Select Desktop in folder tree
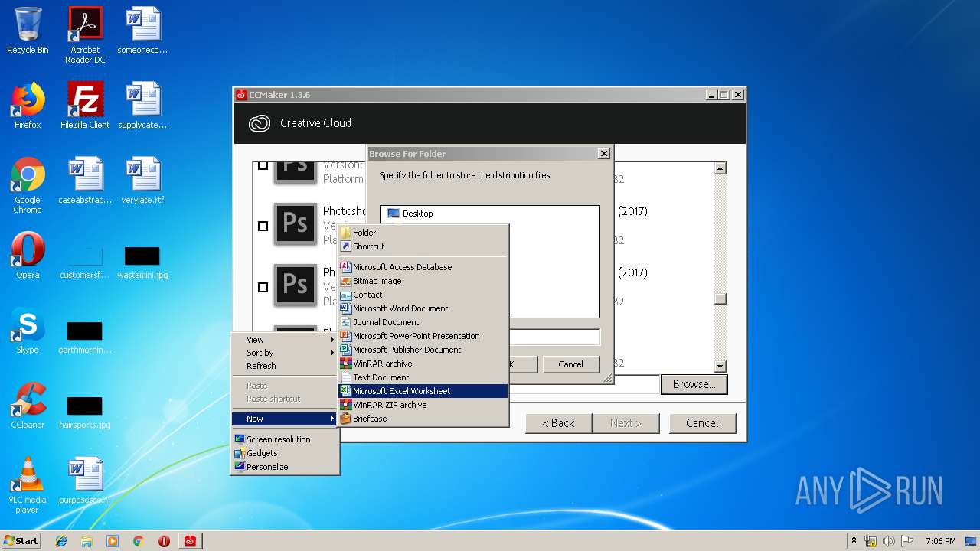The height and width of the screenshot is (551, 980). tap(417, 214)
